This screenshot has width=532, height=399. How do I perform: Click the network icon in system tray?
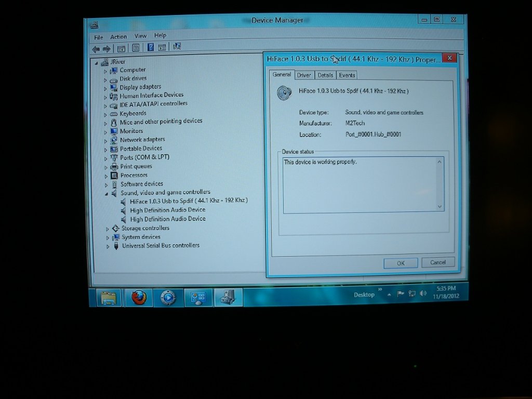(412, 294)
